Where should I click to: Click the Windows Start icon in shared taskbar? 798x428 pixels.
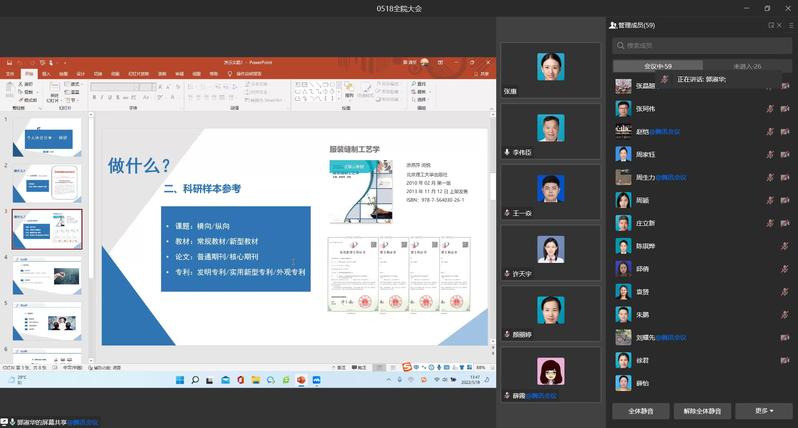182,381
